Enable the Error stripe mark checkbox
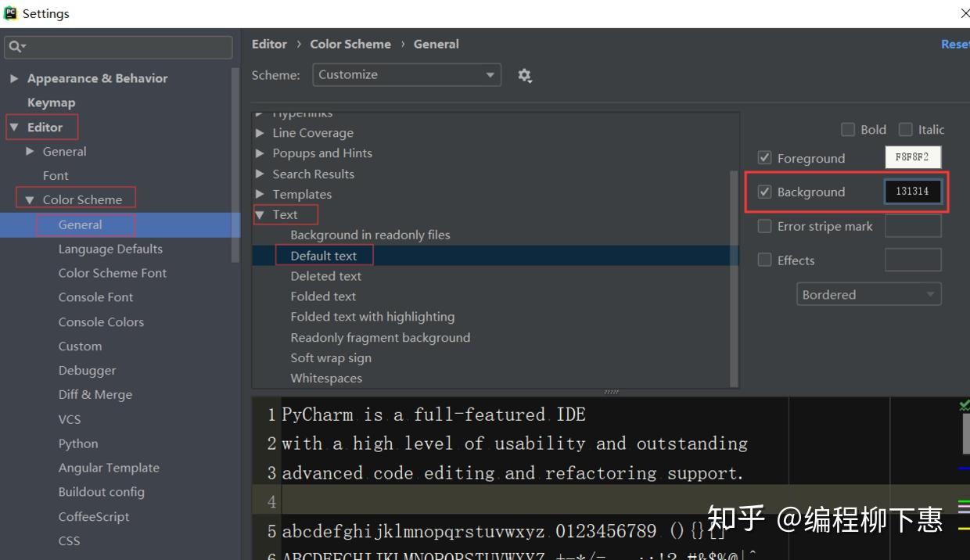The height and width of the screenshot is (560, 970). (764, 226)
